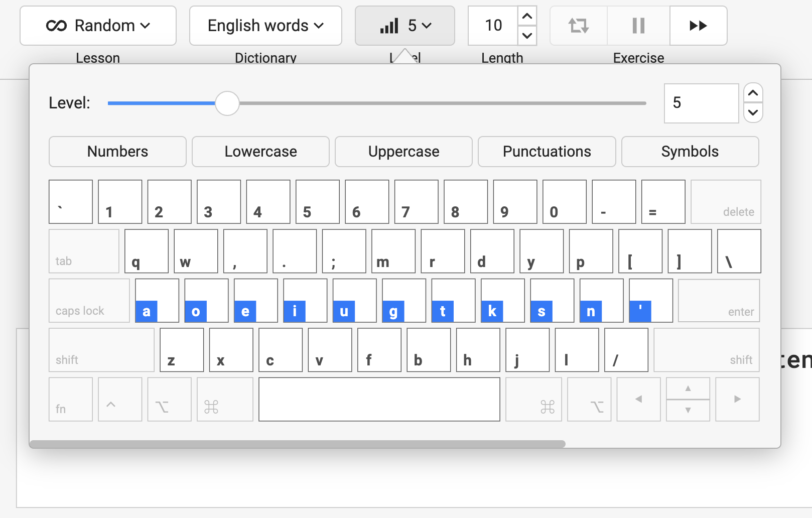Skip to the next exercise
This screenshot has height=518, width=812.
pyautogui.click(x=698, y=26)
